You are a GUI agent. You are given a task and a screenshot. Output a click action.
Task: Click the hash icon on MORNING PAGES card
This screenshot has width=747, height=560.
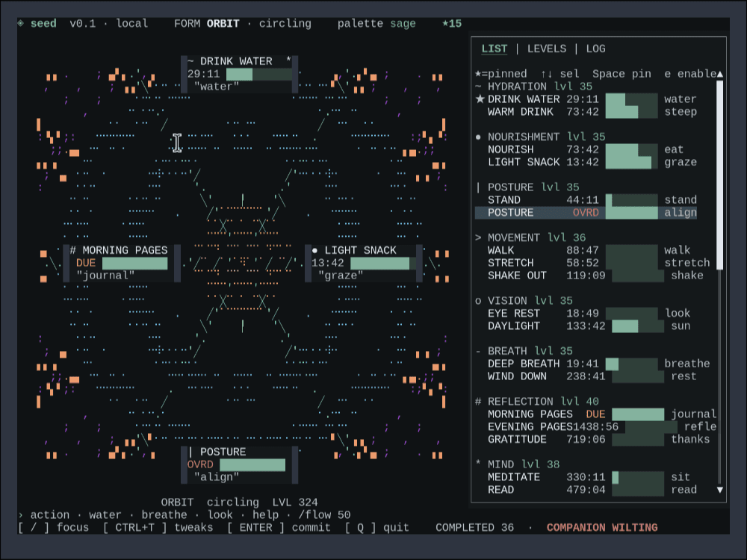[x=73, y=250]
